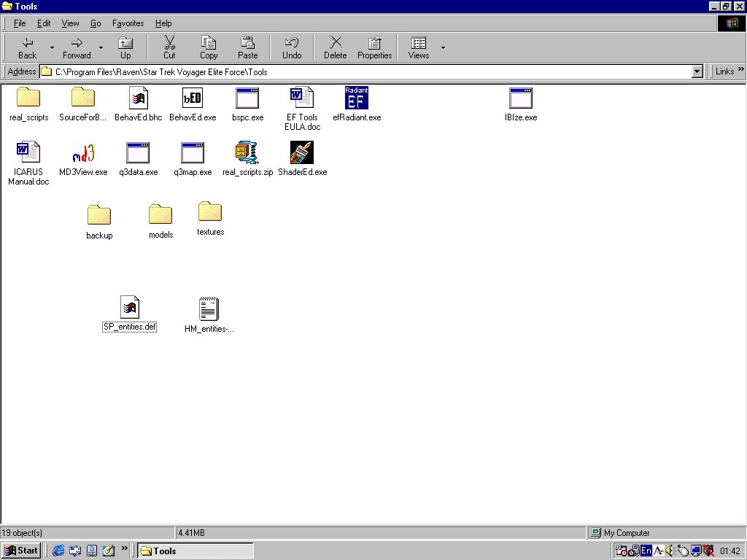The height and width of the screenshot is (560, 747).
Task: Select the ShaderEd.exe paintbrush icon
Action: 302,152
